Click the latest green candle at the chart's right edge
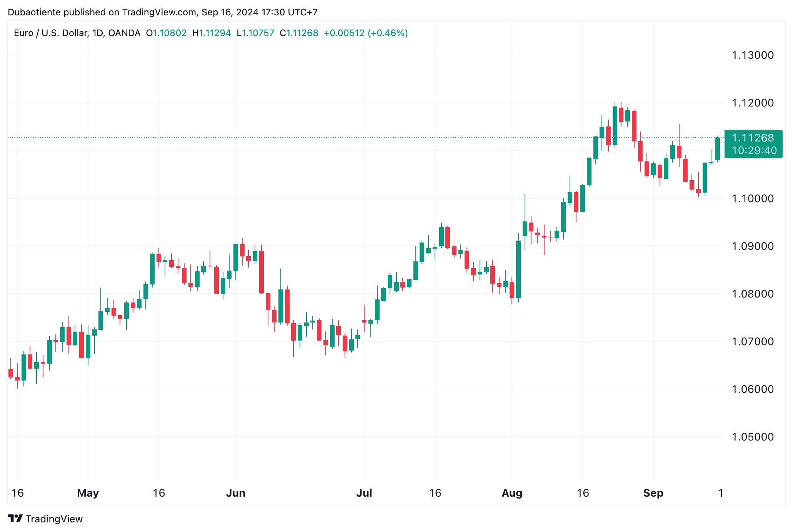 click(x=718, y=149)
